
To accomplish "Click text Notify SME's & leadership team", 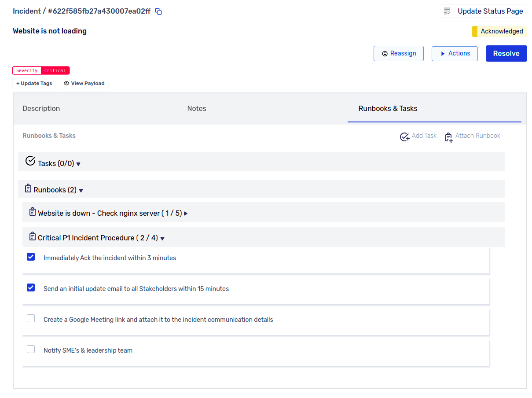I will pos(88,350).
